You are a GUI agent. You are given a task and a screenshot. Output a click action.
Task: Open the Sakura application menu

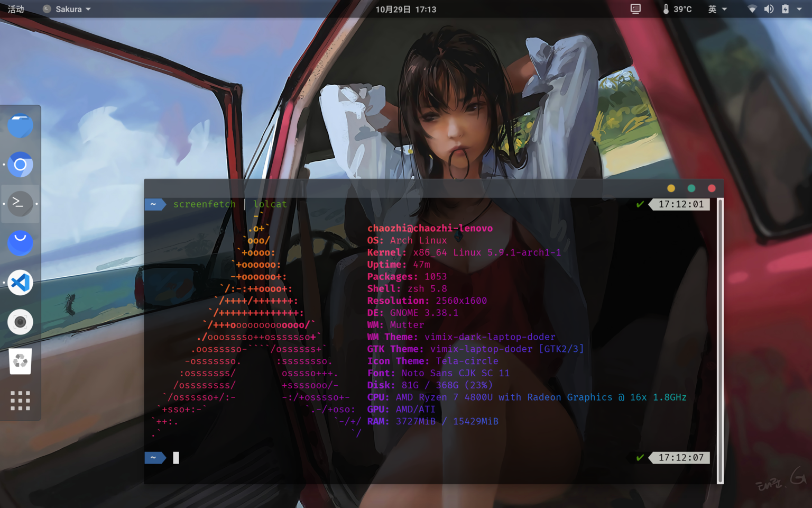(x=67, y=9)
